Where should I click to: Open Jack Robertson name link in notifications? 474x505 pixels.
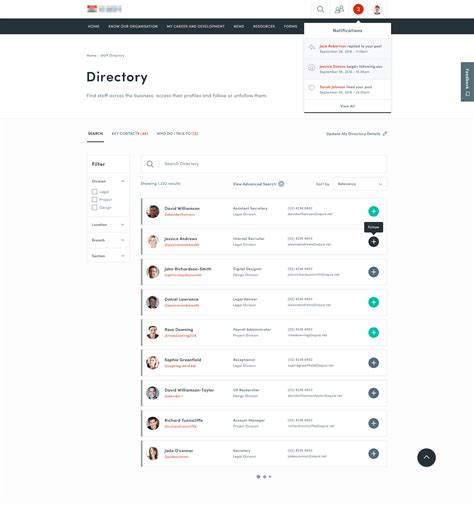333,46
